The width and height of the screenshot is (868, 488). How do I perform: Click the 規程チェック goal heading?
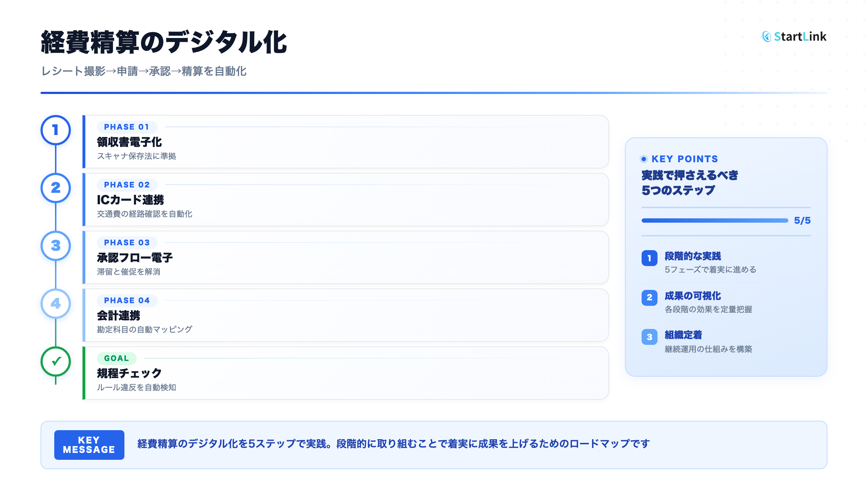pyautogui.click(x=129, y=373)
